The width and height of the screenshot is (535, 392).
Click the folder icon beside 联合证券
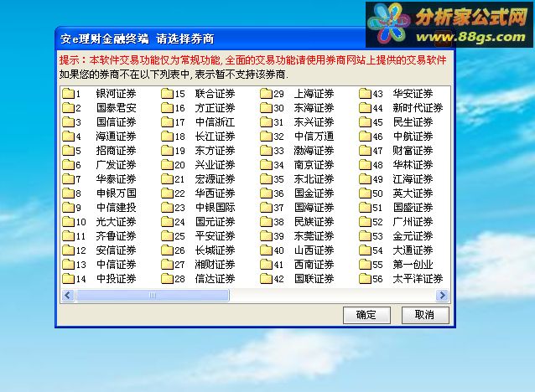[x=167, y=94]
